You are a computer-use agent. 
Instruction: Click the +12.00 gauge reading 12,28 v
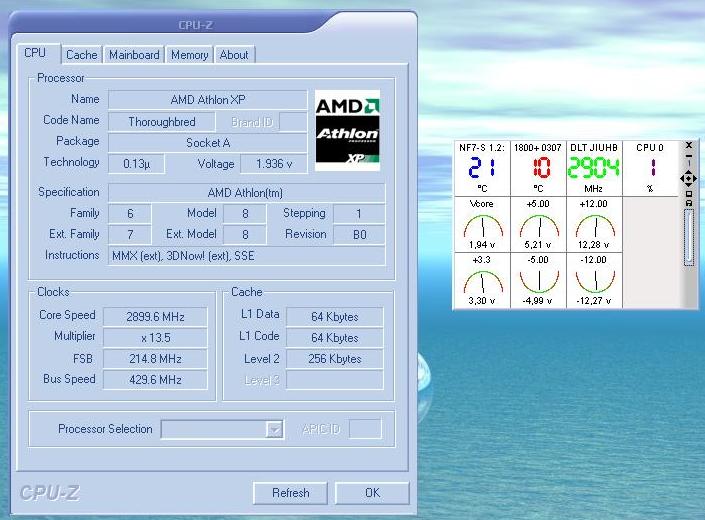pyautogui.click(x=594, y=224)
